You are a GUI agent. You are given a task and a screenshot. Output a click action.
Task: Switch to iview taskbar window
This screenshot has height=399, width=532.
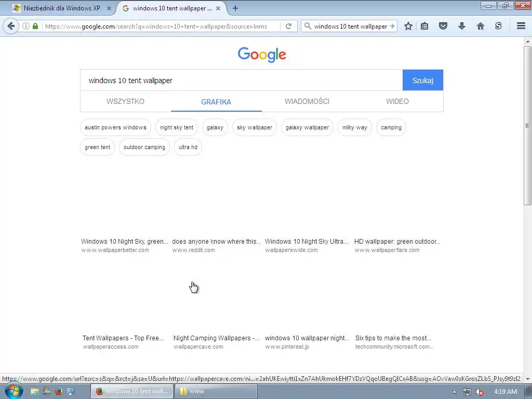(x=216, y=391)
